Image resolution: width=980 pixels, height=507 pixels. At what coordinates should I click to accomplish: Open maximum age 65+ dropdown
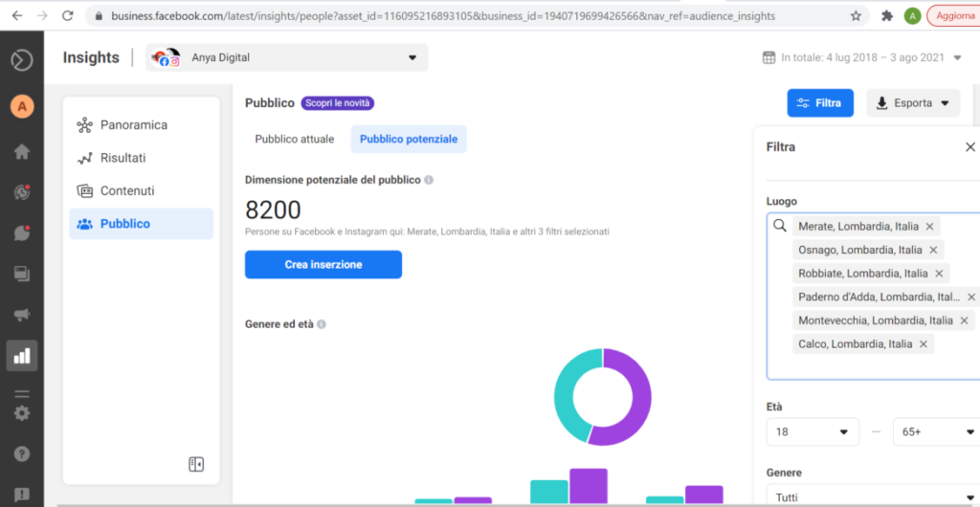pyautogui.click(x=936, y=432)
